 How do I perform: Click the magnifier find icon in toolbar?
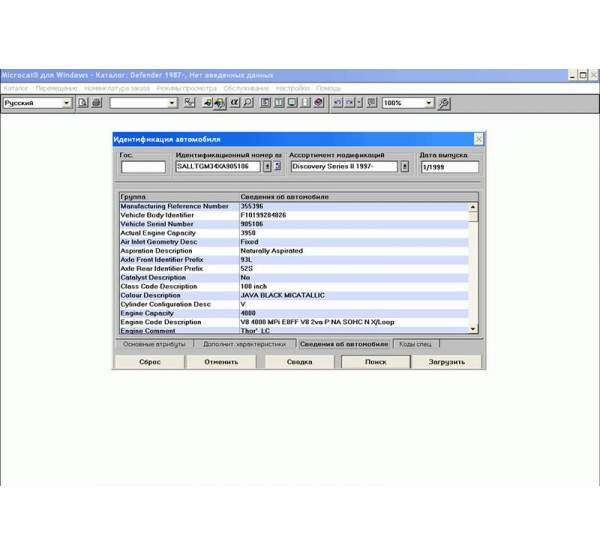click(247, 103)
